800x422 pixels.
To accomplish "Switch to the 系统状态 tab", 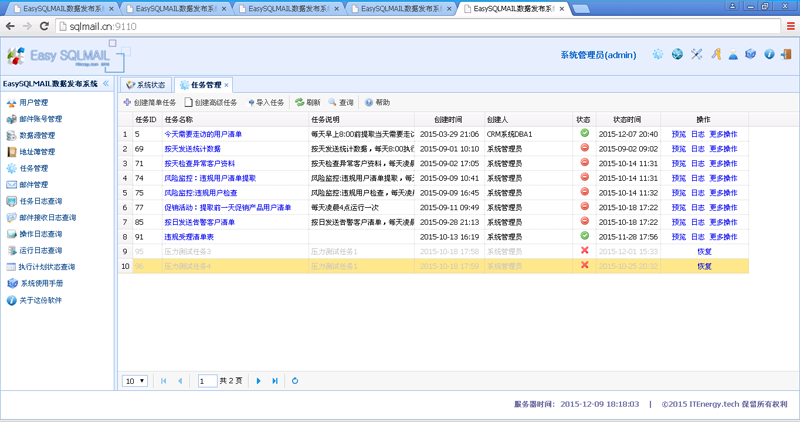I will click(x=146, y=85).
